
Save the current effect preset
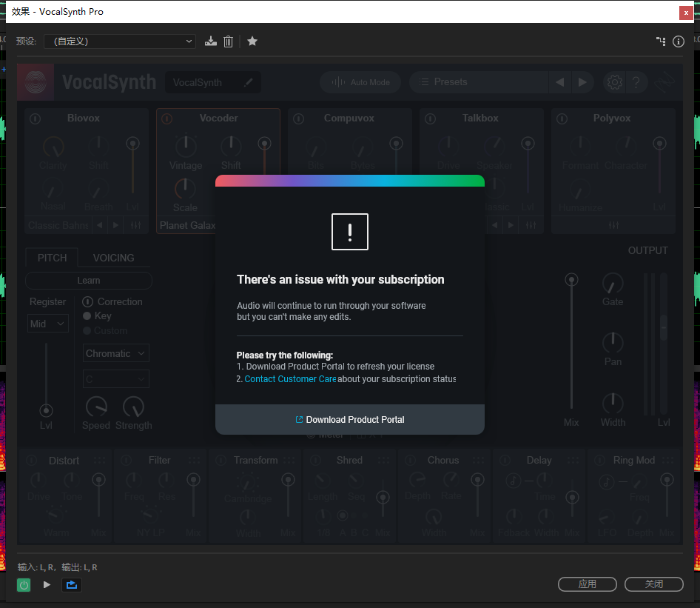coord(211,41)
